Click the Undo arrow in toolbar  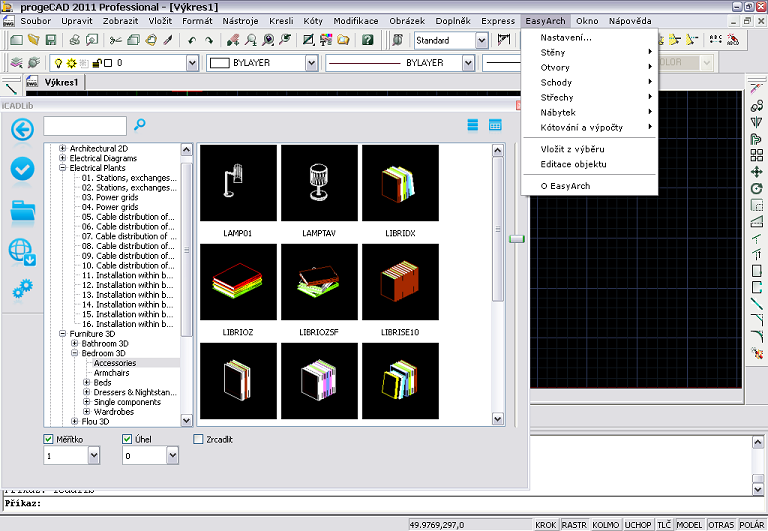[190, 40]
